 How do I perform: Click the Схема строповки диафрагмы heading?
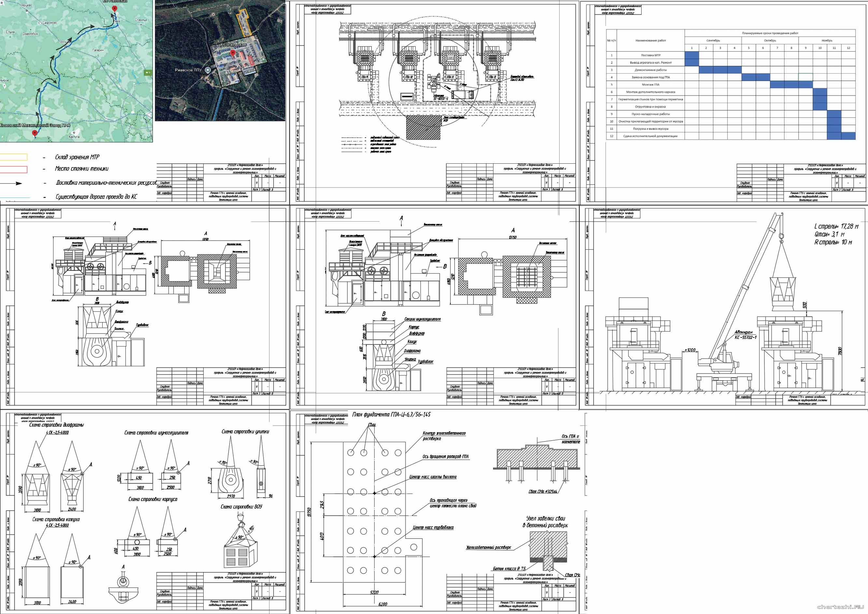pos(57,425)
